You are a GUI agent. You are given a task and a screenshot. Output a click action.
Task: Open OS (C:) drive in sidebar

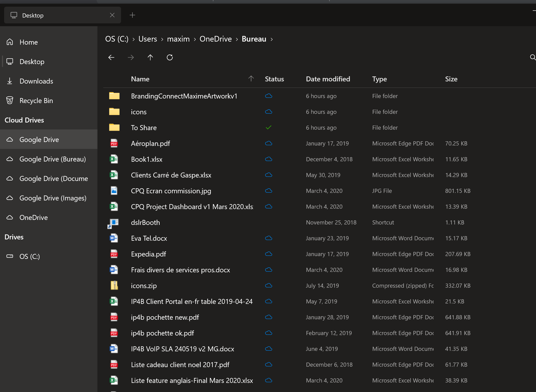tap(49, 256)
